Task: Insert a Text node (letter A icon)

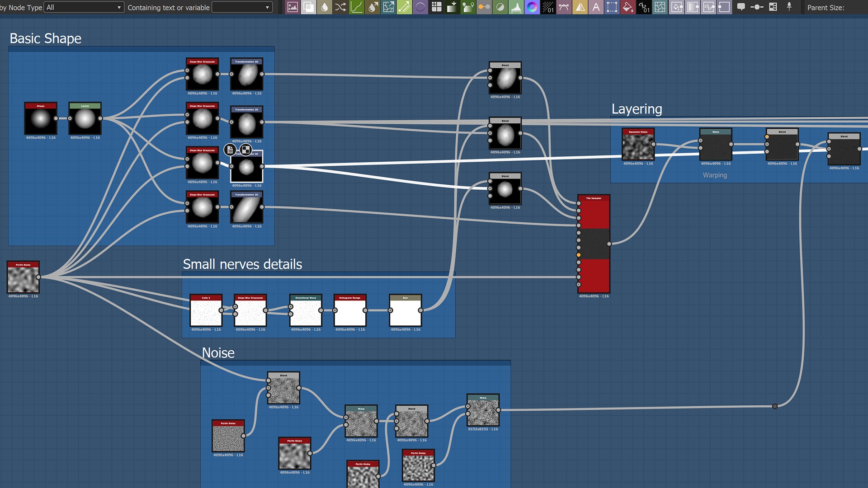Action: tap(596, 7)
